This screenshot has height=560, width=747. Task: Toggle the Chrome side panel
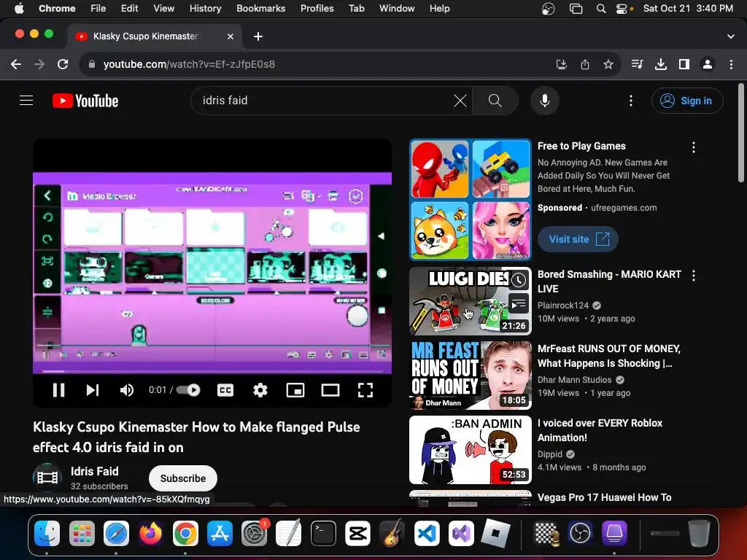(x=684, y=64)
